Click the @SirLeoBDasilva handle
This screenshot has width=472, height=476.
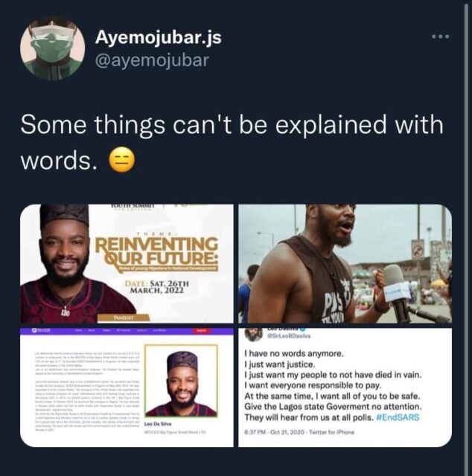[289, 336]
